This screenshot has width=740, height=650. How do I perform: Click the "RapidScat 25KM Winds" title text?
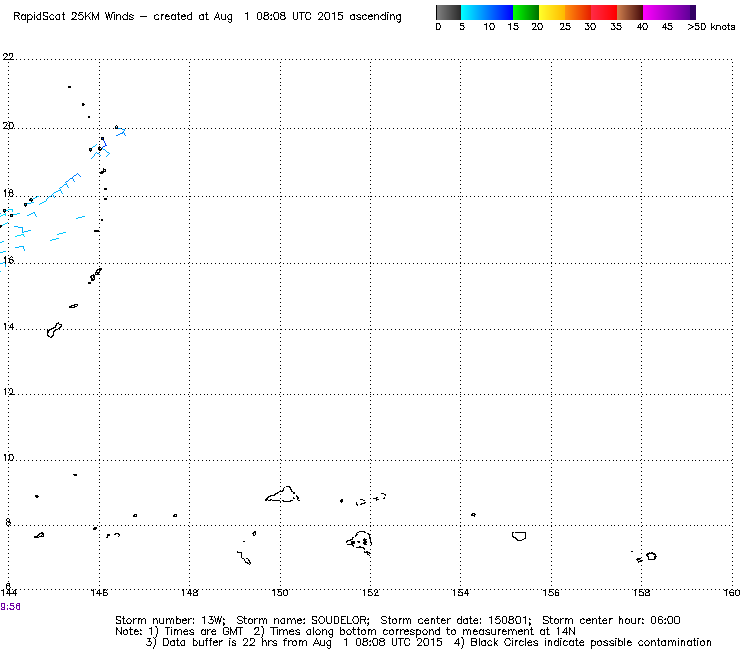[74, 17]
